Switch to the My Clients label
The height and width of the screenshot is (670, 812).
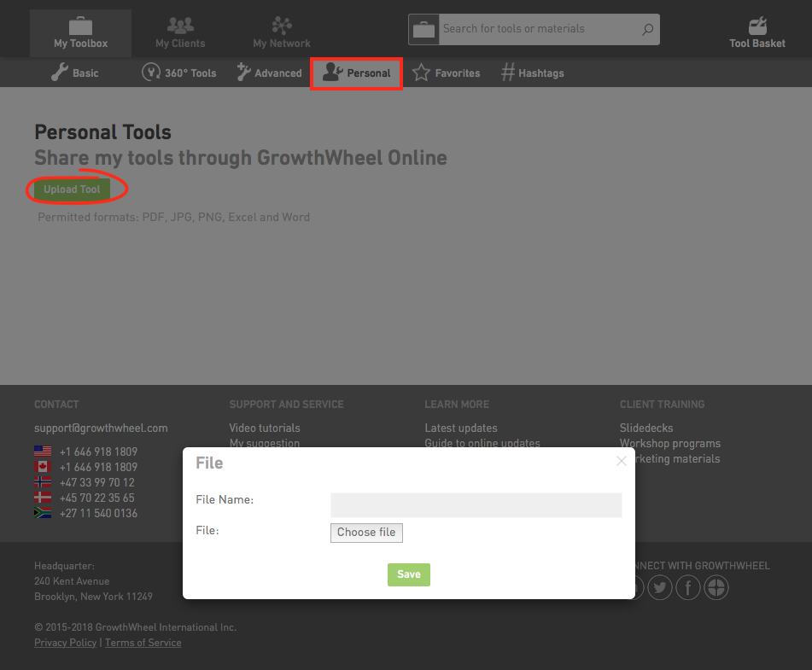click(180, 44)
